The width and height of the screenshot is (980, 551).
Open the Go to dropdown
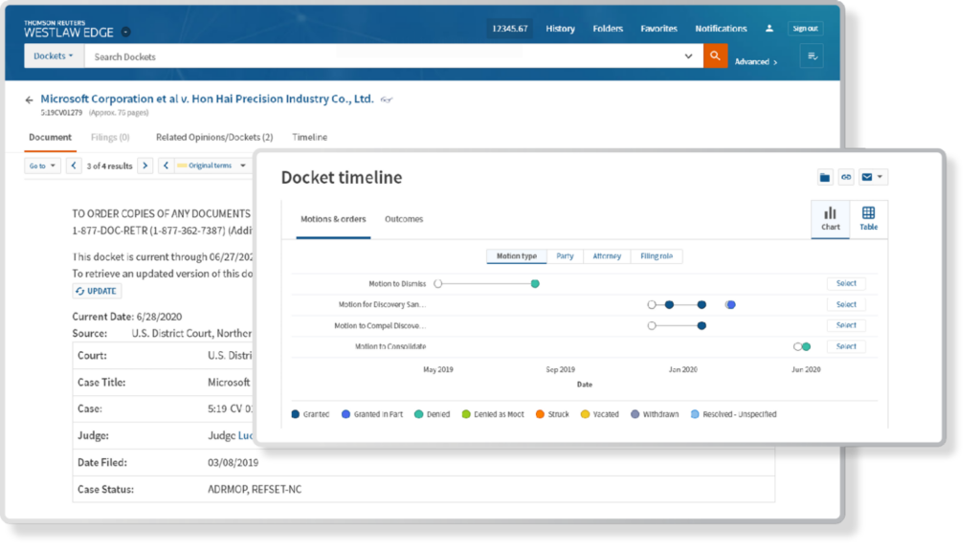click(42, 165)
